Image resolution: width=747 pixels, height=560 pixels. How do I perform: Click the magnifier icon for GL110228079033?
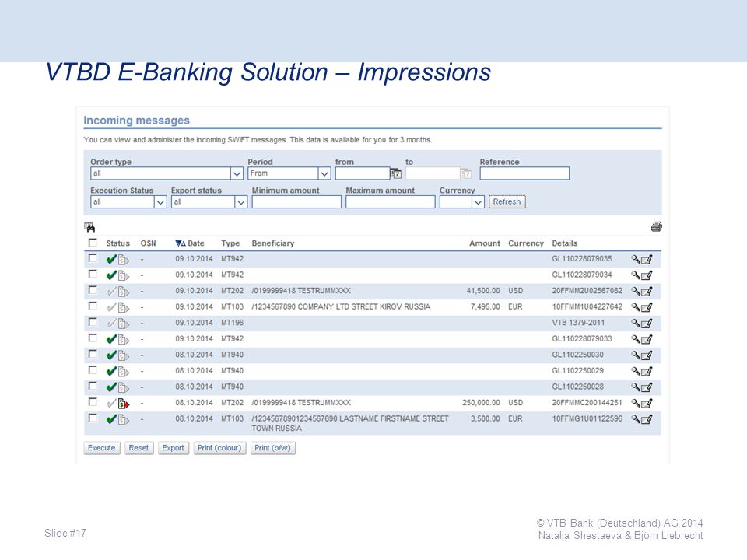[x=636, y=339]
